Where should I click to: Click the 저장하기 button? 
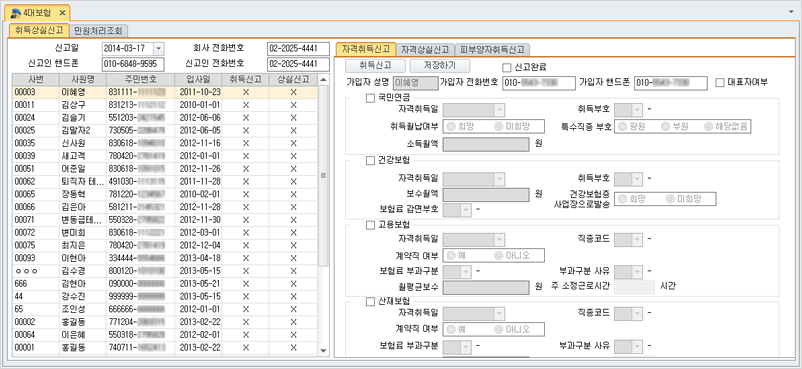coord(440,66)
